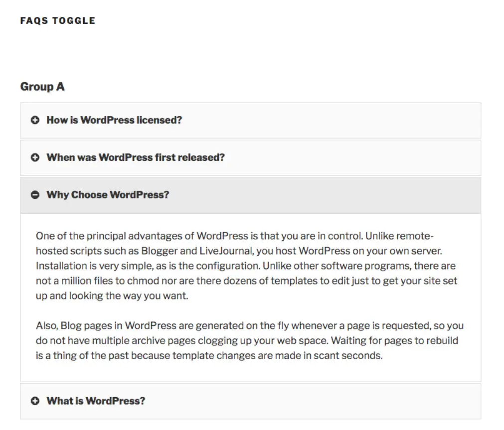Select the 'FAQS TOGGLE' page heading
The width and height of the screenshot is (504, 430).
(57, 20)
